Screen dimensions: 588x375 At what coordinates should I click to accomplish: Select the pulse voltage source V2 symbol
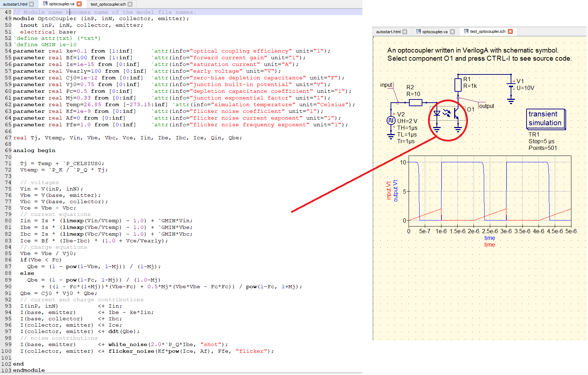click(391, 121)
